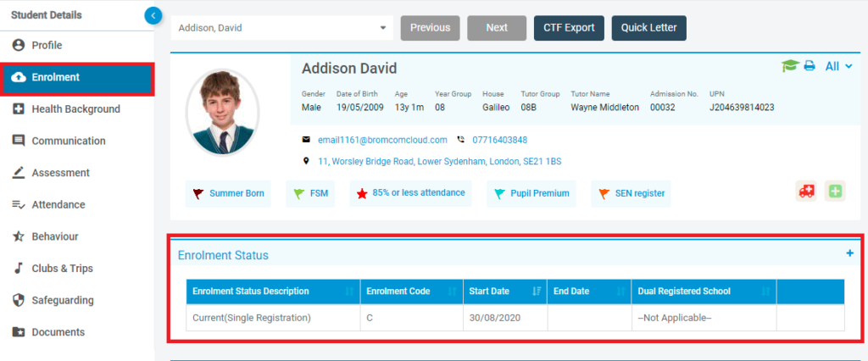
Task: Click the SEN register flag
Action: point(631,194)
